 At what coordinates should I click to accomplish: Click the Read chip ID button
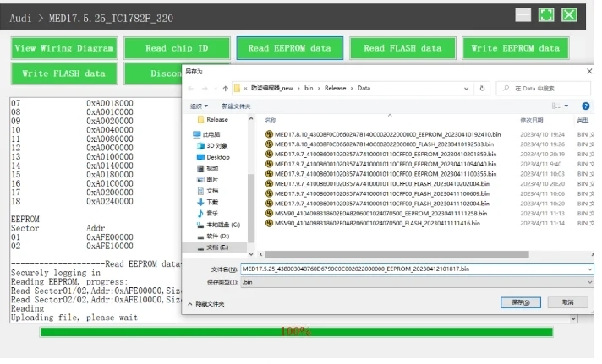tap(177, 48)
